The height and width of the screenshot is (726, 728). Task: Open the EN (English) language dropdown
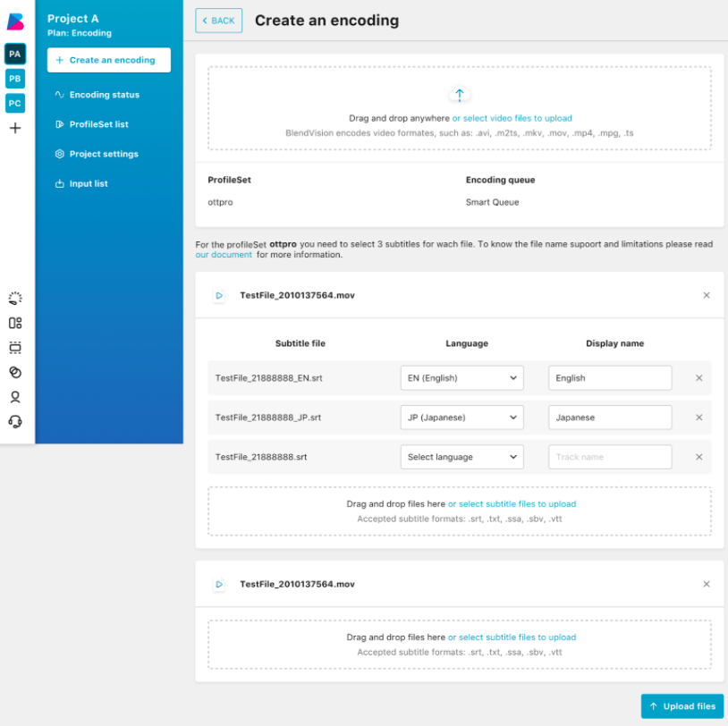coord(461,378)
